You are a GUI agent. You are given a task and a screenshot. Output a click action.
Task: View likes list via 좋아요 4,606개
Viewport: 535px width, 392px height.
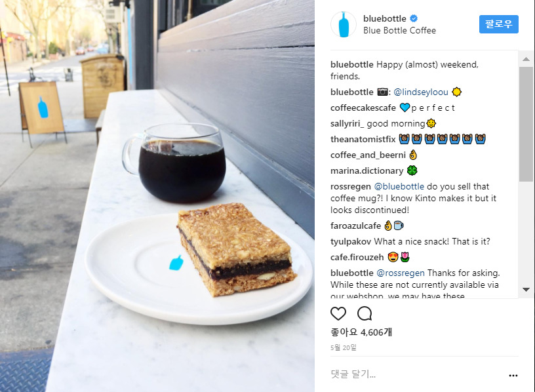point(361,332)
